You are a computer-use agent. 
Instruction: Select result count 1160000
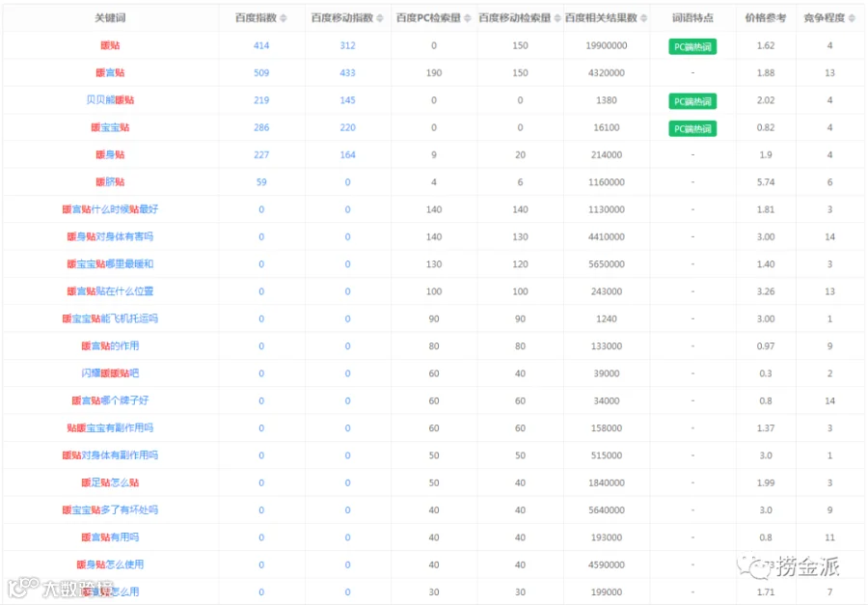[607, 181]
